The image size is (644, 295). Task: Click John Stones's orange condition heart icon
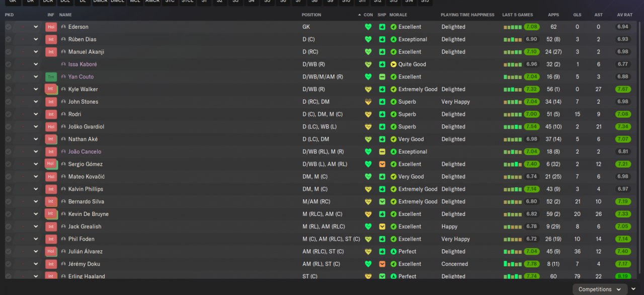tap(368, 102)
